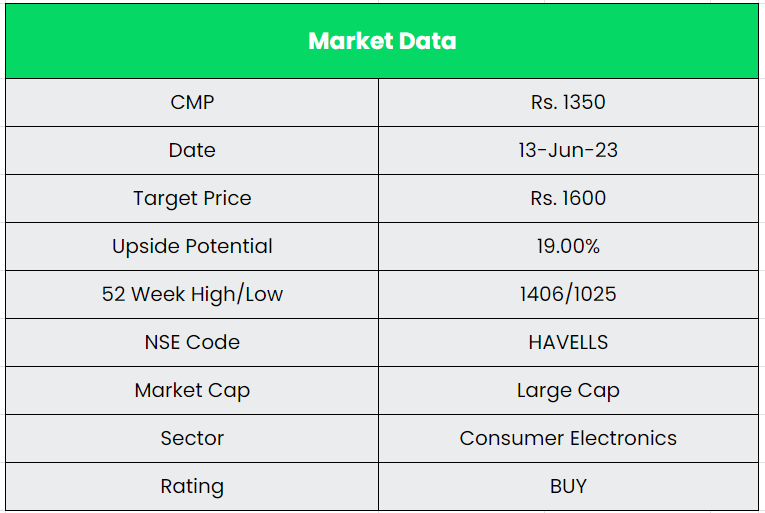
Task: Select the Target Price label
Action: point(192,198)
